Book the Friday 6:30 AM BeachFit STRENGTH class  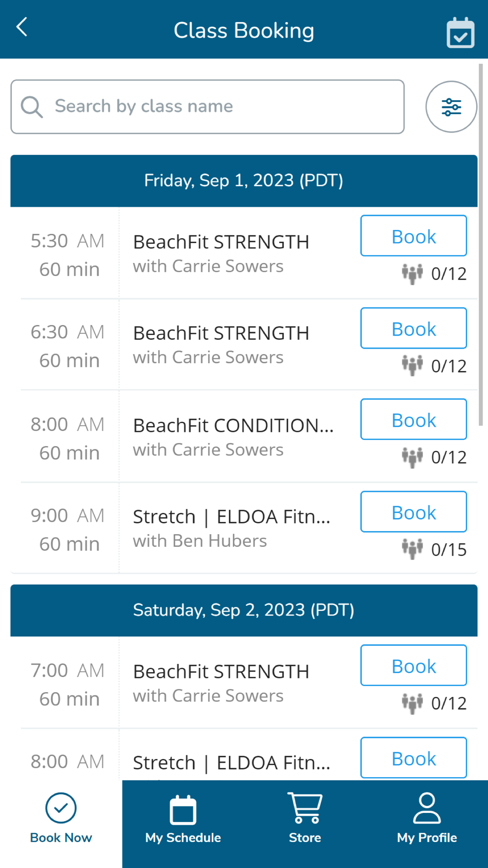tap(413, 328)
